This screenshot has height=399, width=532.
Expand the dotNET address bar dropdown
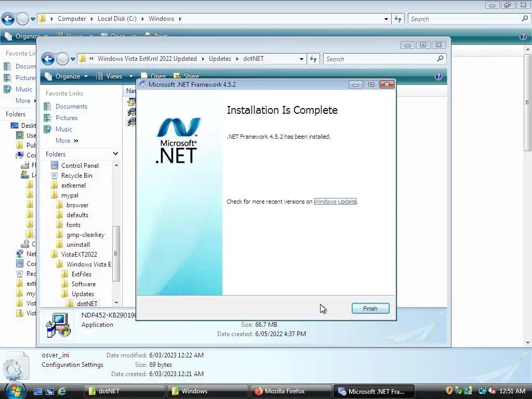(x=301, y=59)
